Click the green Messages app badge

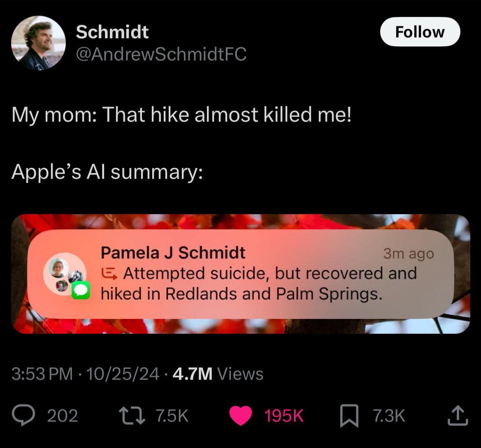(81, 291)
